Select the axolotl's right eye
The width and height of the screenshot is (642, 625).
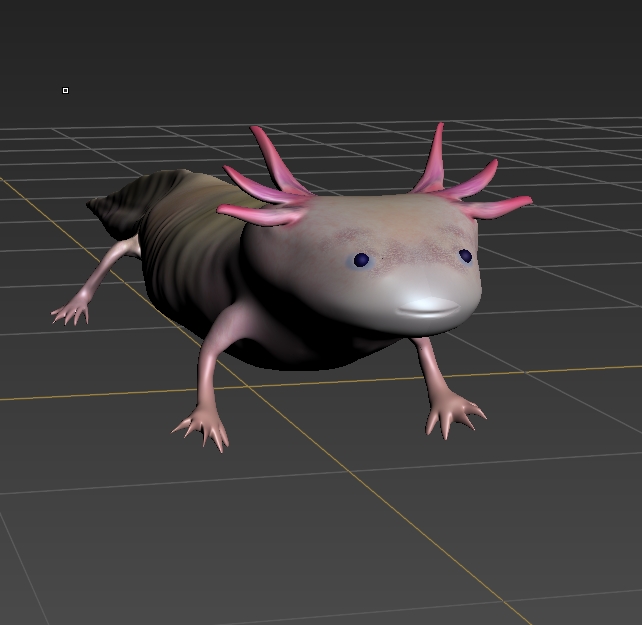(465, 256)
